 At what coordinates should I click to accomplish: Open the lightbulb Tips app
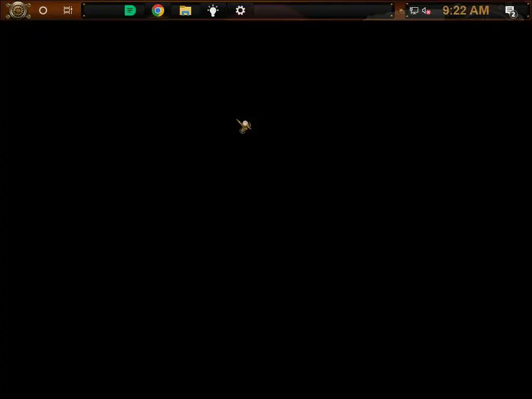pos(212,11)
